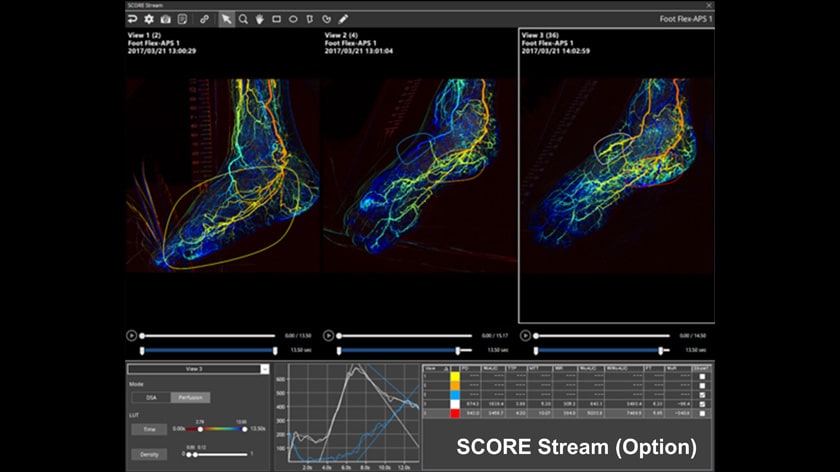Toggle the checkbox in the red ROI row
The image size is (840, 472).
point(703,413)
